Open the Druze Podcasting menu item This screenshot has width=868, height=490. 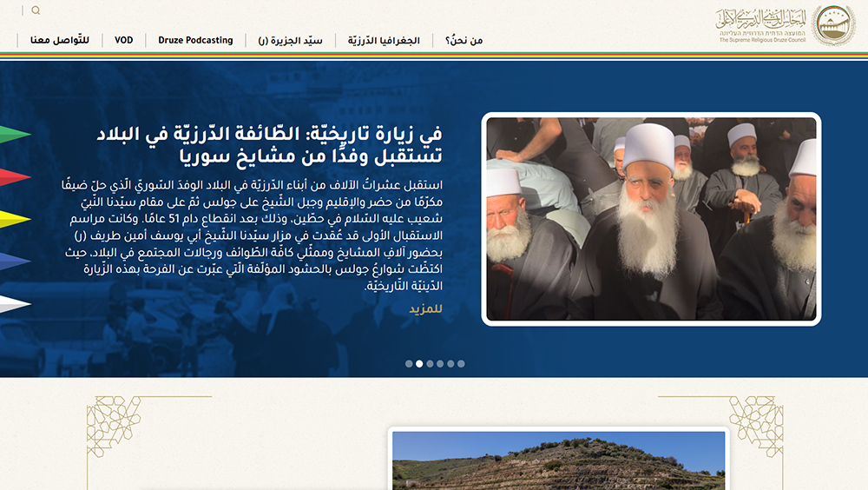(195, 41)
